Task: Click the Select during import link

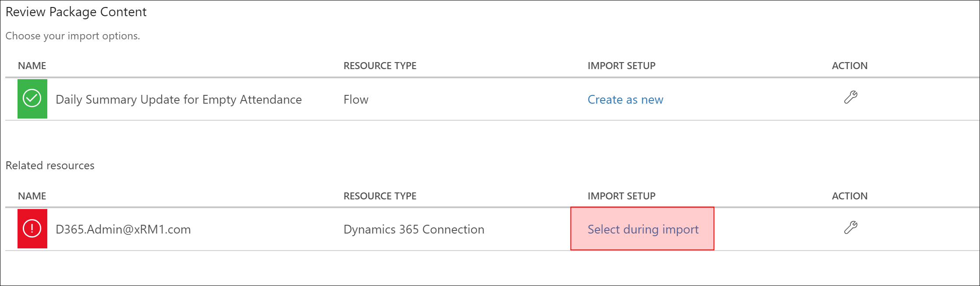Action: 643,229
